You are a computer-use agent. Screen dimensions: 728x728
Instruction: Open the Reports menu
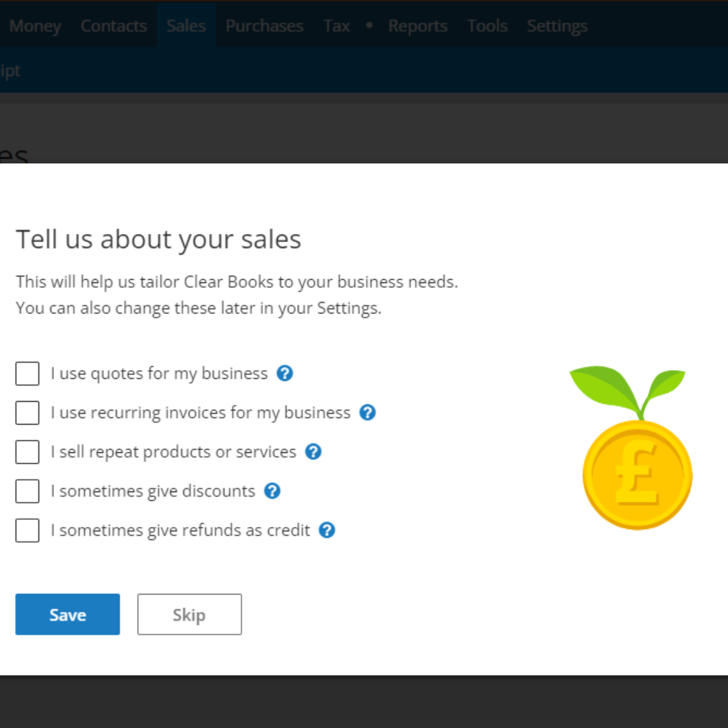418,26
